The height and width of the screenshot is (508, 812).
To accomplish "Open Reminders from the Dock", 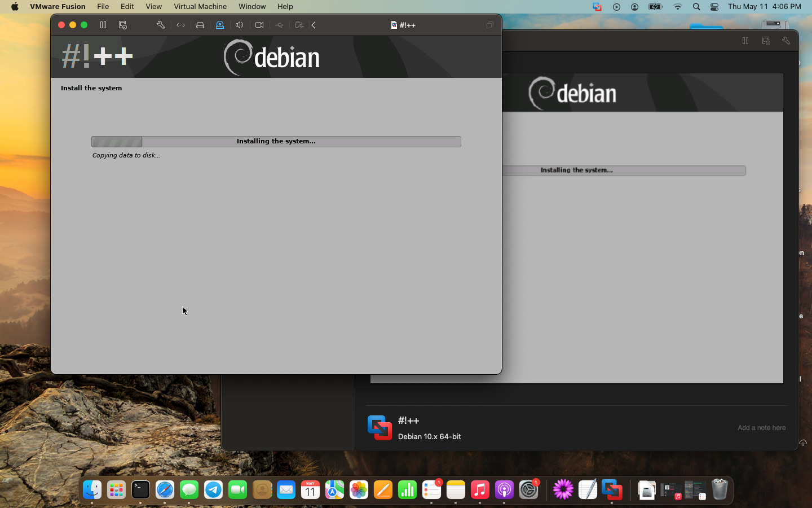I will [432, 490].
